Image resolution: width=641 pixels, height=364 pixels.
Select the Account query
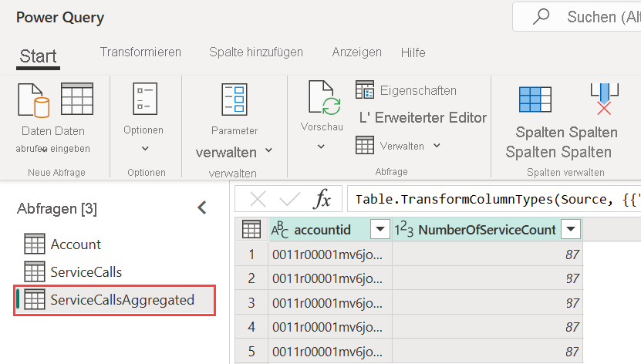tap(76, 244)
